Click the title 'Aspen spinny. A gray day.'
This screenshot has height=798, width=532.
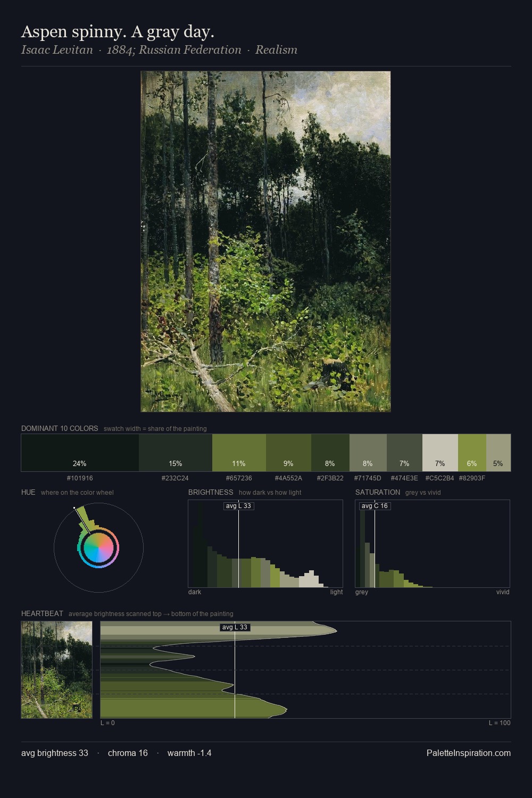pos(118,32)
